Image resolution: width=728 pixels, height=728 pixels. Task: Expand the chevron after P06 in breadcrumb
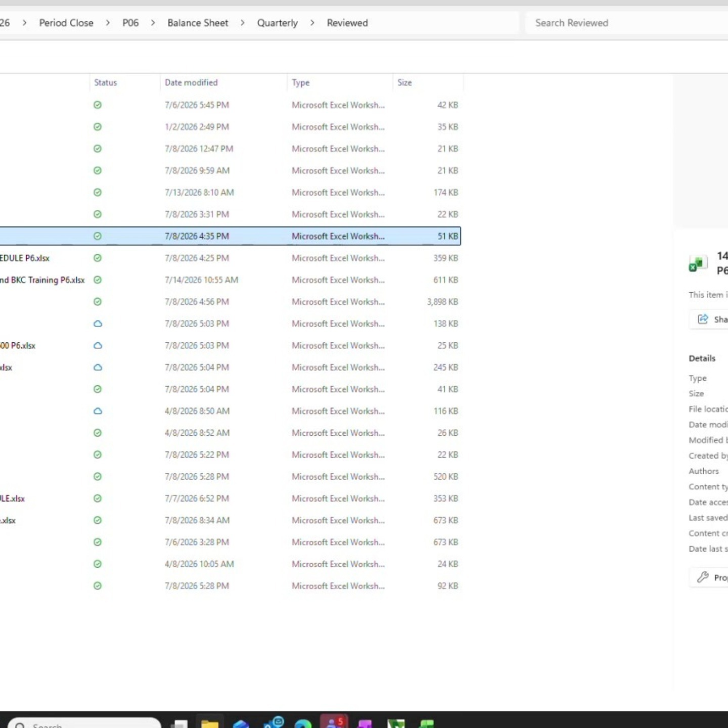tap(153, 23)
